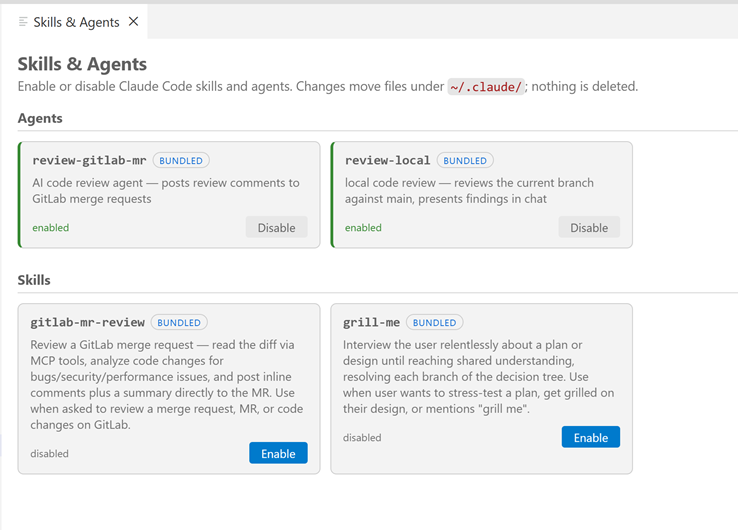Screen dimensions: 738x530
Task: Click the gitlab-mr-review description paragraph
Action: [x=167, y=385]
